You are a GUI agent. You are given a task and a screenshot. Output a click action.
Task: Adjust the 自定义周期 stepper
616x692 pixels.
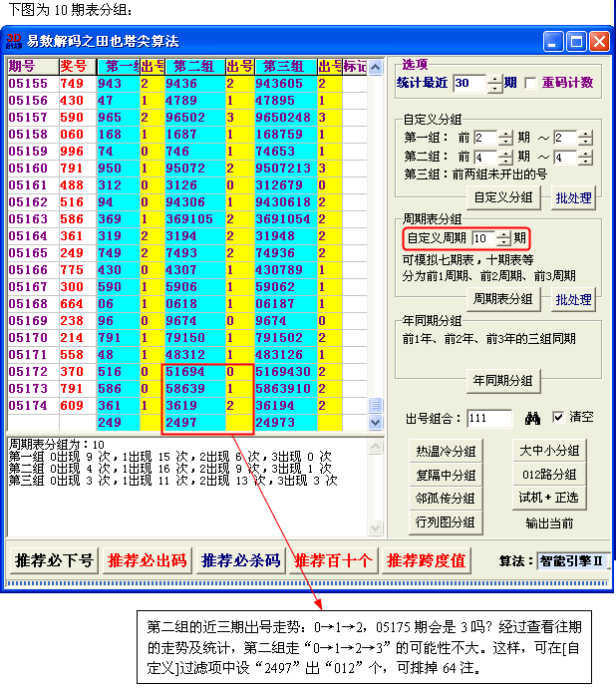click(x=504, y=239)
